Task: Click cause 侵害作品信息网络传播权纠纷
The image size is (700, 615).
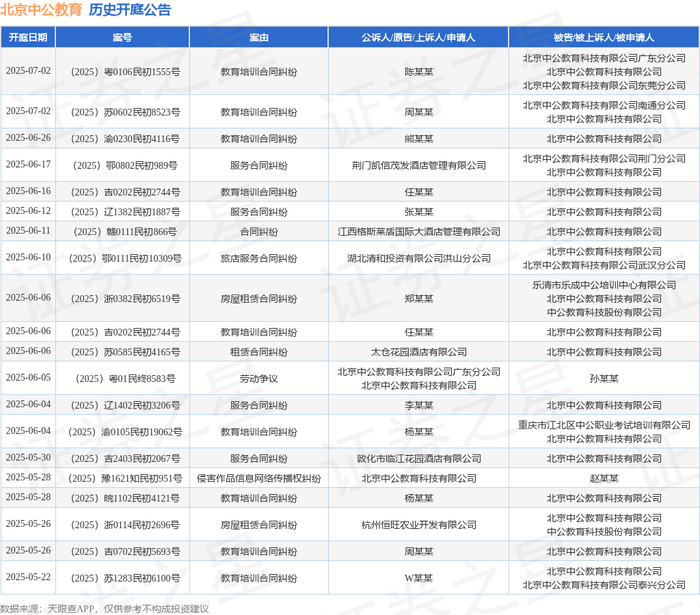Action: [x=259, y=478]
